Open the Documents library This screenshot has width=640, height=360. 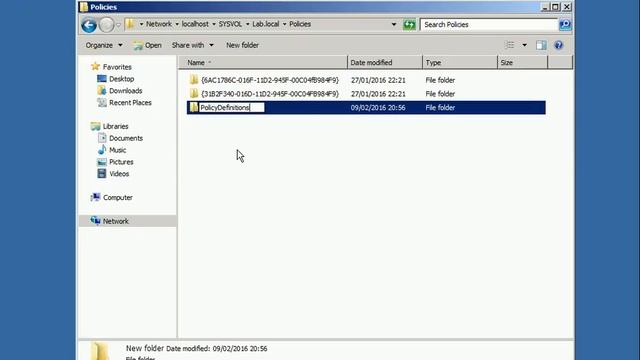pyautogui.click(x=126, y=138)
